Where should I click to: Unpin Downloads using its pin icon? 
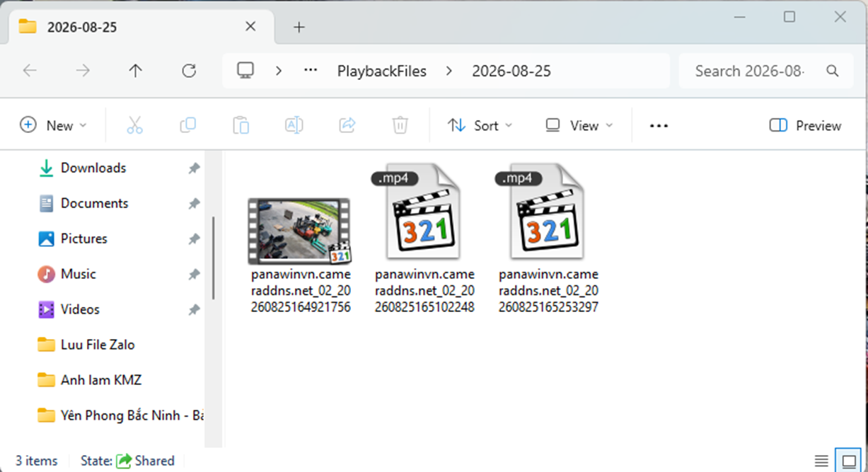coord(194,168)
